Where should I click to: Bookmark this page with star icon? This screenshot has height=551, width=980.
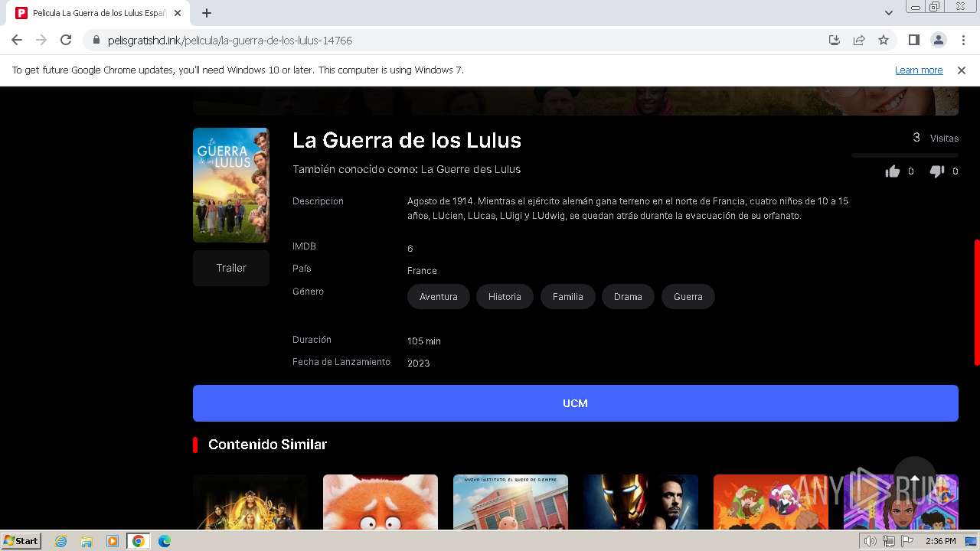[x=884, y=40]
